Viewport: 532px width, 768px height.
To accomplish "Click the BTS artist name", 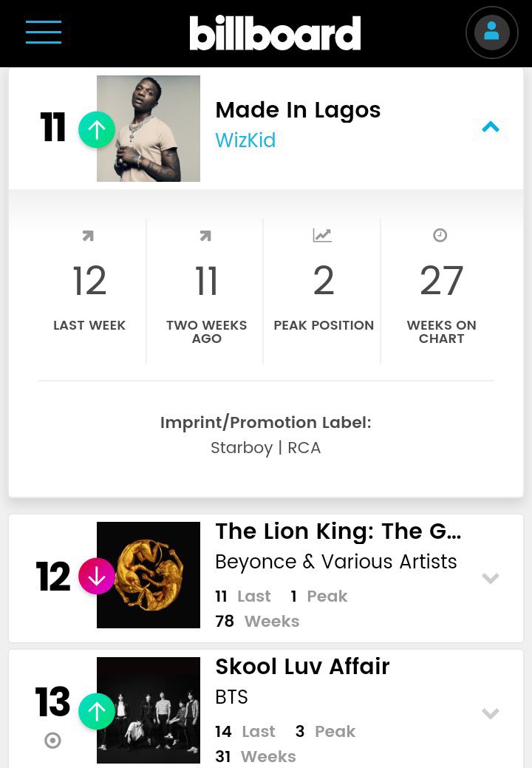I will 231,697.
